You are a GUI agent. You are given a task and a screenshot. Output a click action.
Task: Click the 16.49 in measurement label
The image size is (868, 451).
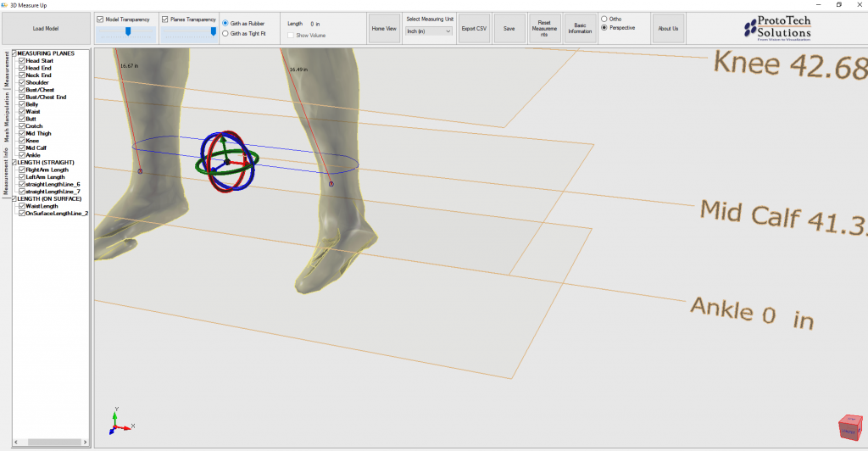click(x=298, y=70)
